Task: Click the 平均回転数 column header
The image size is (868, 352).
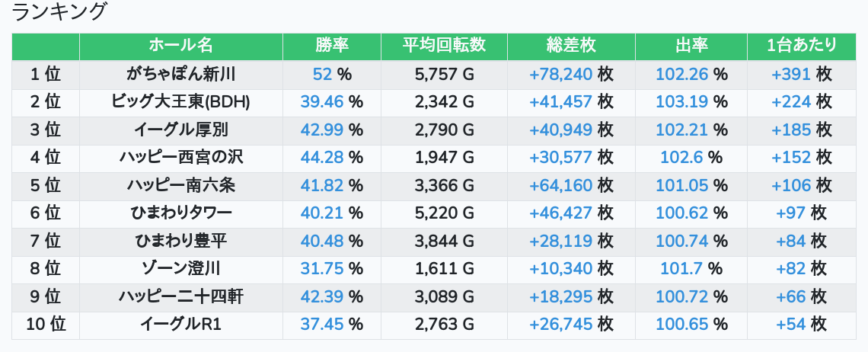Action: [444, 46]
